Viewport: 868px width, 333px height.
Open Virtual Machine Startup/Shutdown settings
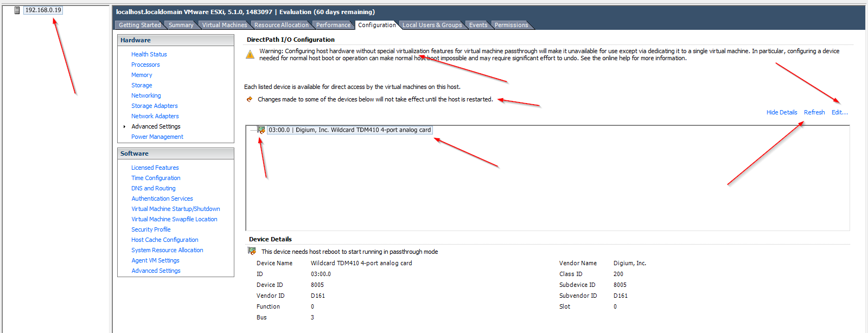click(176, 209)
